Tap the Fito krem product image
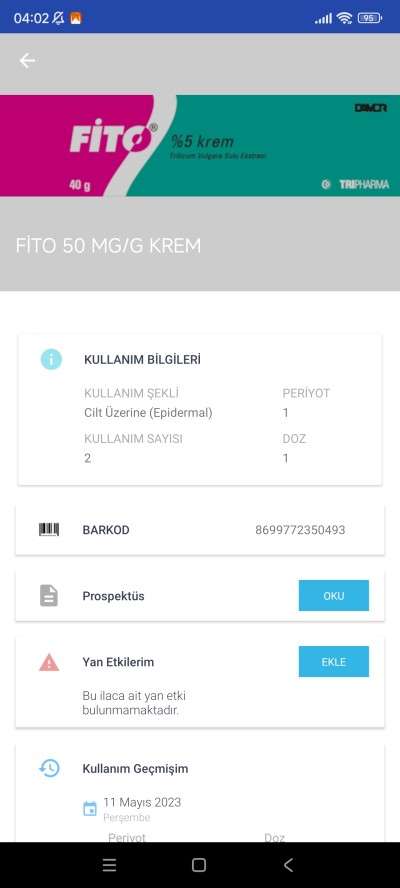This screenshot has height=888, width=400. point(200,146)
